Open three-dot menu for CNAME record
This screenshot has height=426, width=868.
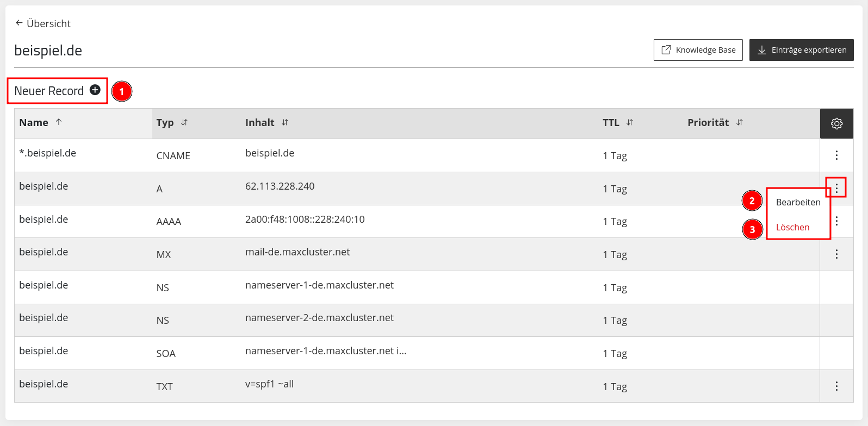coord(836,155)
